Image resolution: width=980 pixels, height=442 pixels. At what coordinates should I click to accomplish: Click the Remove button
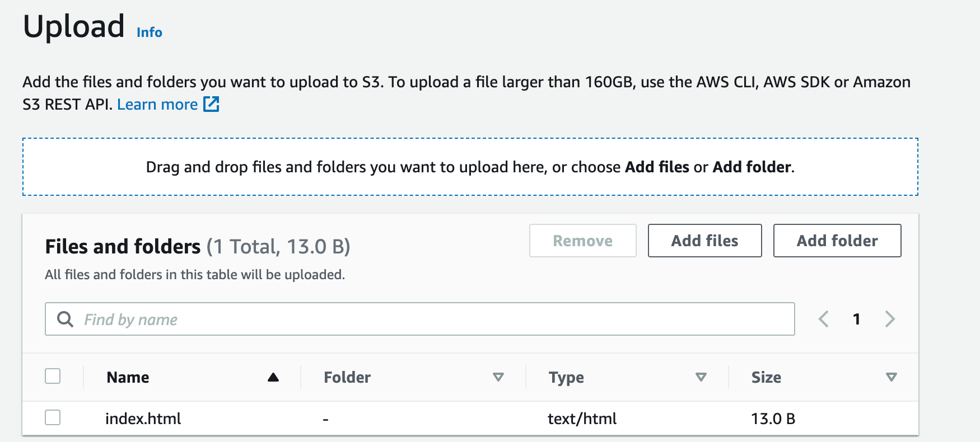pos(583,241)
